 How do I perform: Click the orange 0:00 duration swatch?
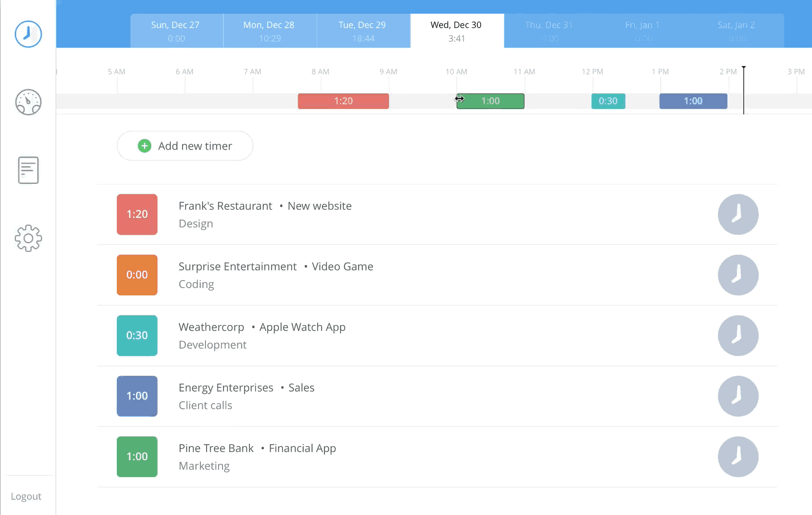[x=137, y=275]
